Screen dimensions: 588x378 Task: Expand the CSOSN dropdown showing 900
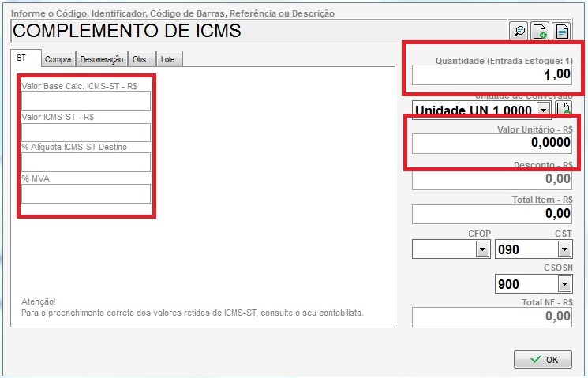click(x=564, y=283)
